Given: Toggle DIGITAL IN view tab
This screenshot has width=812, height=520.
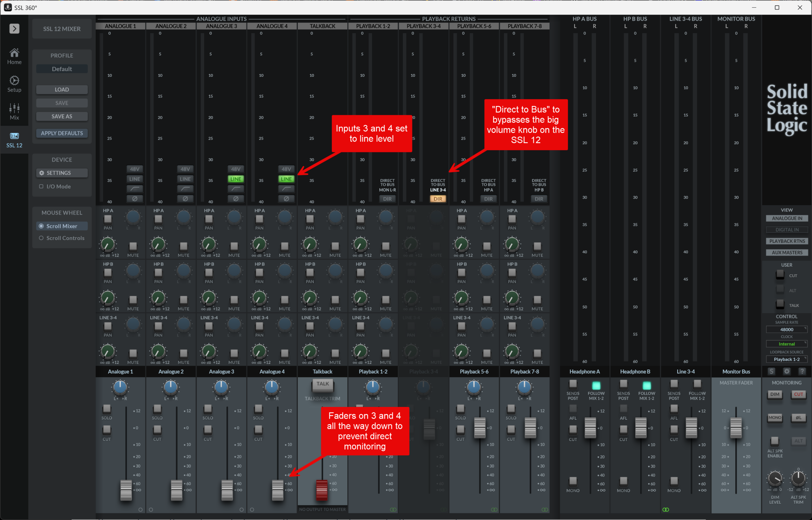Looking at the screenshot, I should click(787, 230).
